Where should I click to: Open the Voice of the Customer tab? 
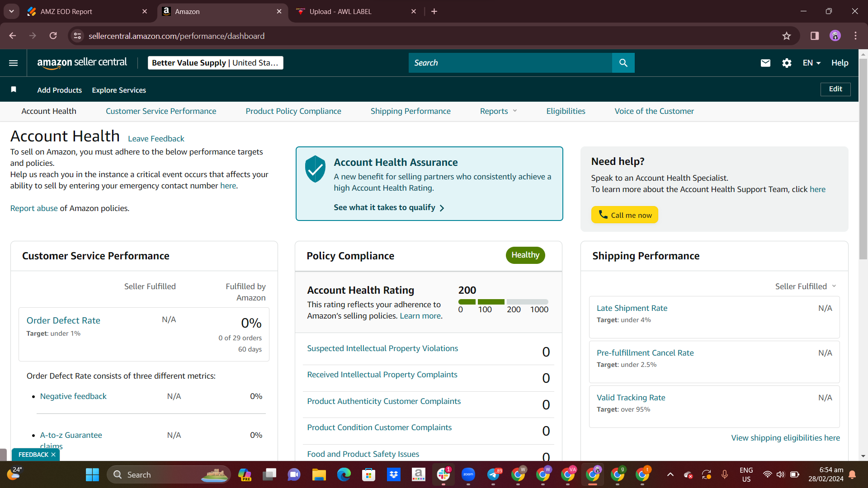(x=654, y=111)
